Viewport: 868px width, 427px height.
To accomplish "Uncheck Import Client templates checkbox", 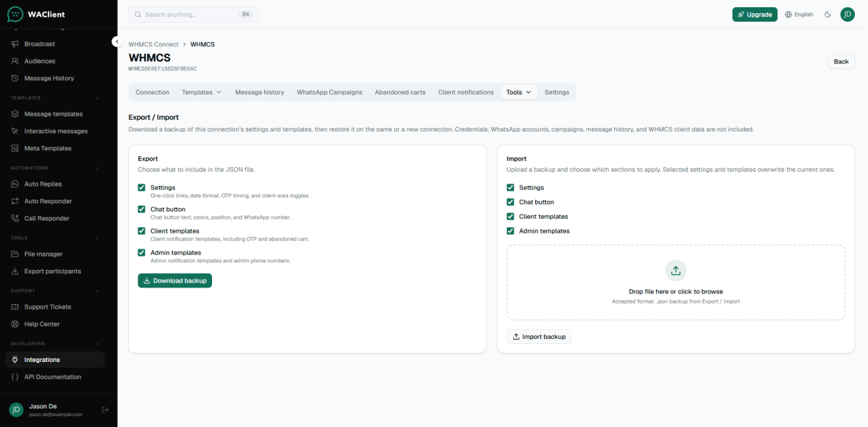I will click(511, 217).
